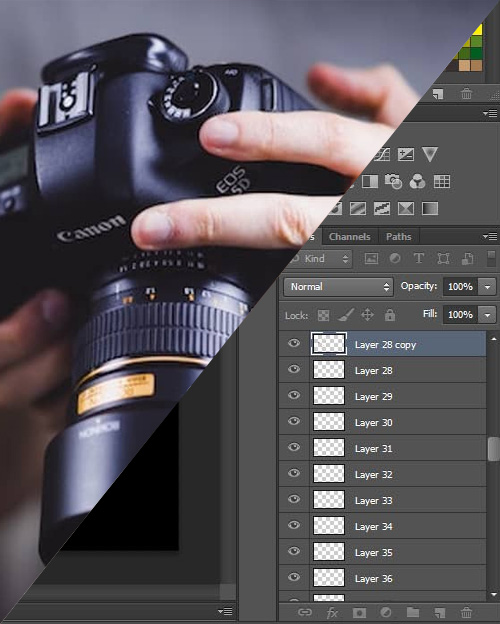Delete layer with Layers trash icon

coord(466,612)
